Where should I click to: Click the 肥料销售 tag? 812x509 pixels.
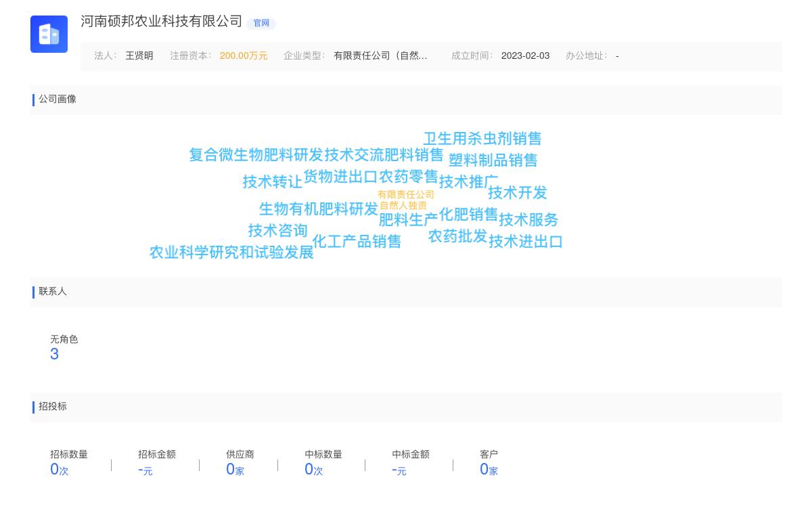pyautogui.click(x=413, y=155)
